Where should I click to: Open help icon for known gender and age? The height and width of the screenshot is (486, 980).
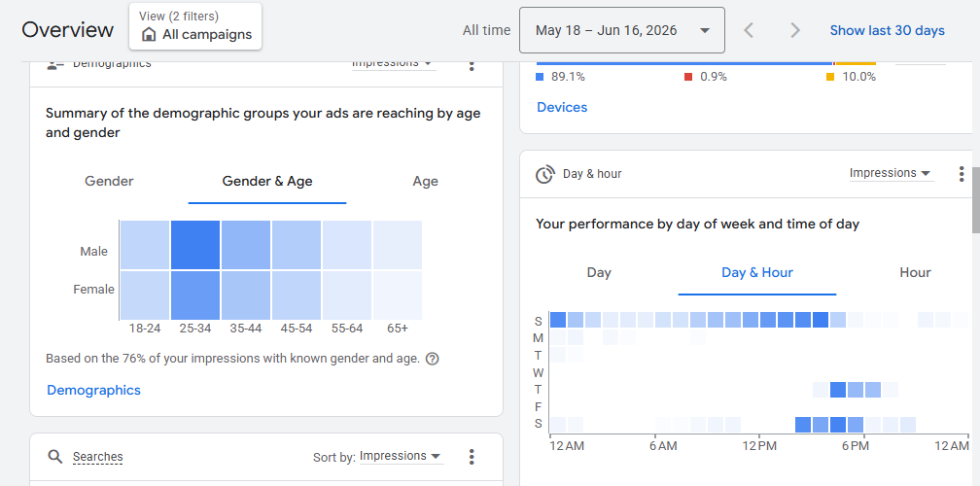tap(432, 360)
